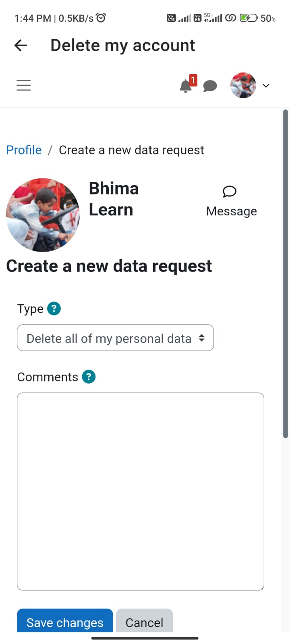Viewport: 290px width, 644px height.
Task: Click the page vertical scrollbar
Action: click(285, 274)
